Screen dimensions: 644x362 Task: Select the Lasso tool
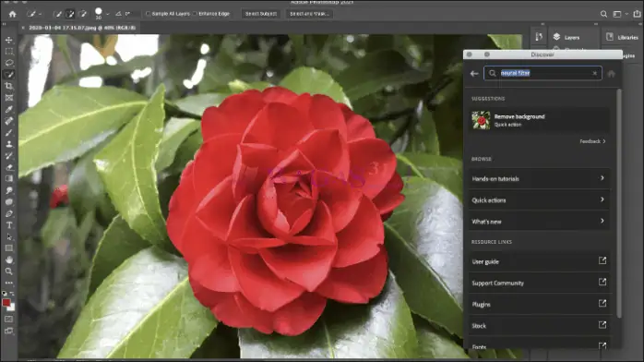[8, 63]
